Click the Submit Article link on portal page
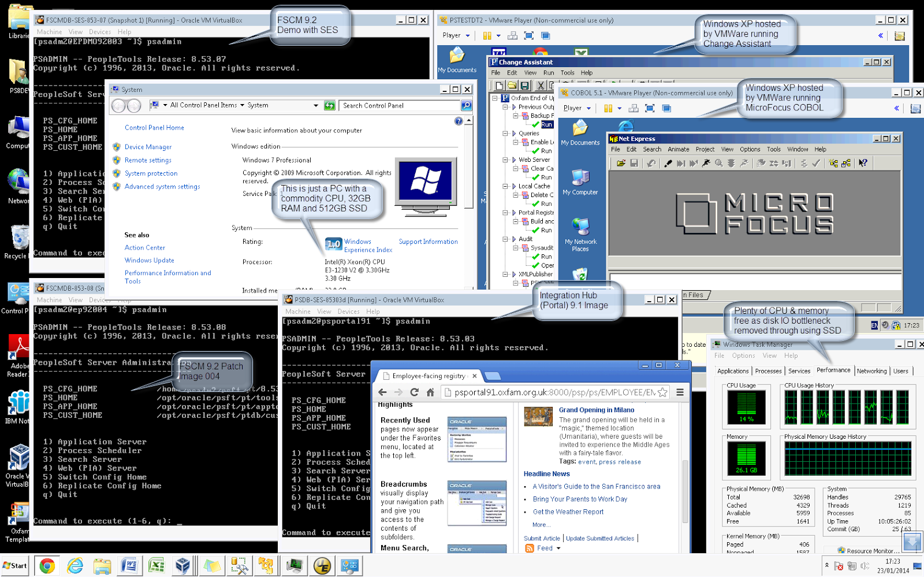The image size is (924, 578). tap(542, 539)
